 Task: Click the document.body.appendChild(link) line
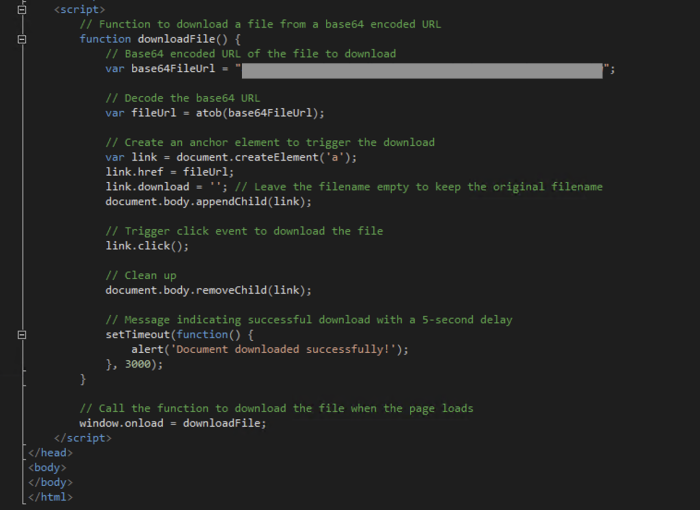click(x=208, y=202)
